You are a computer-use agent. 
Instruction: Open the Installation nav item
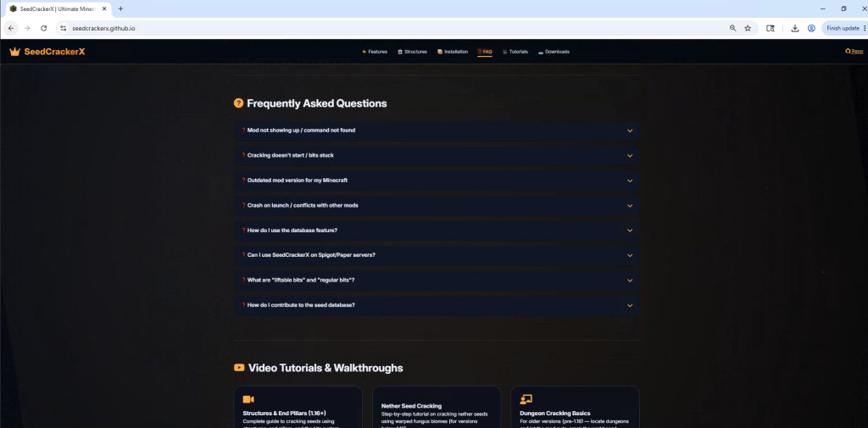(x=453, y=52)
